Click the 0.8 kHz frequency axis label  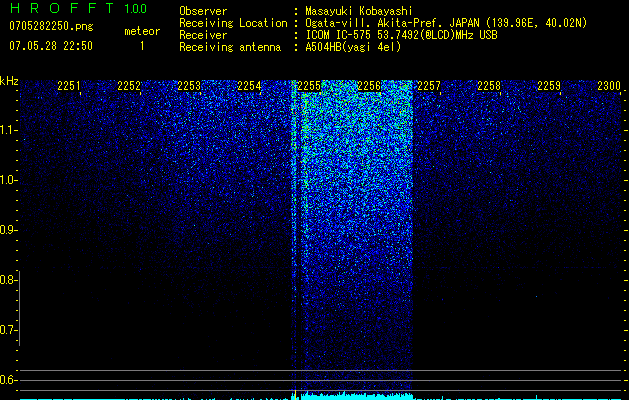tap(8, 280)
